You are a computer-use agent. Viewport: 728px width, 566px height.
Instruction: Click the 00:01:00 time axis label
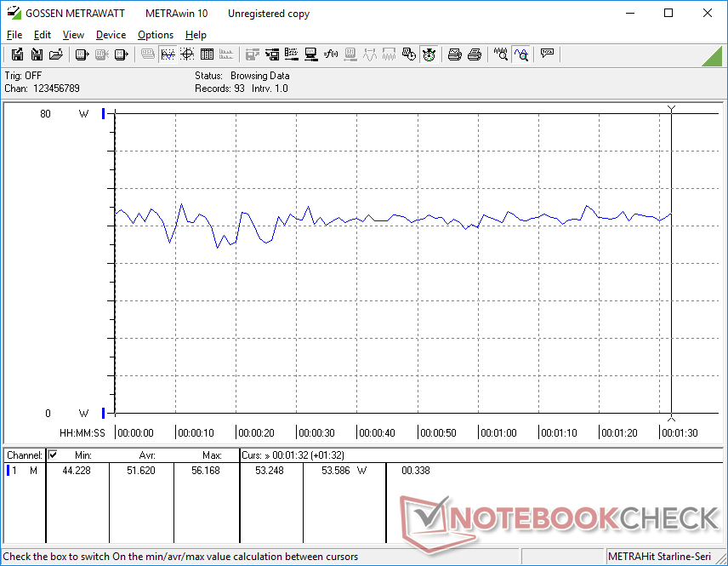click(498, 432)
